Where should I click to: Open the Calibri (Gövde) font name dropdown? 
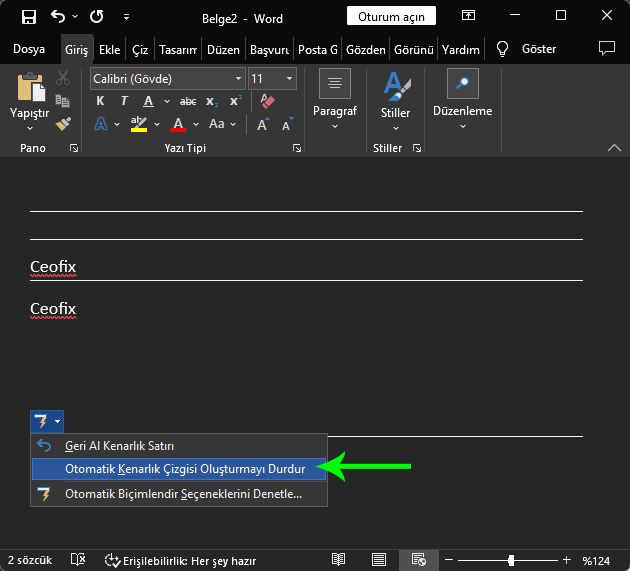[239, 79]
